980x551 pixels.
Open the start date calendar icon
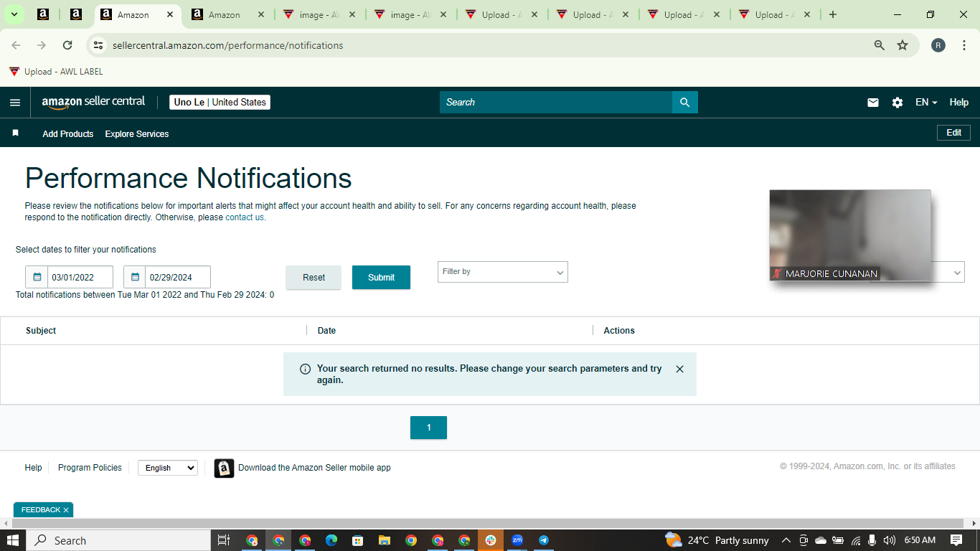[x=37, y=277]
